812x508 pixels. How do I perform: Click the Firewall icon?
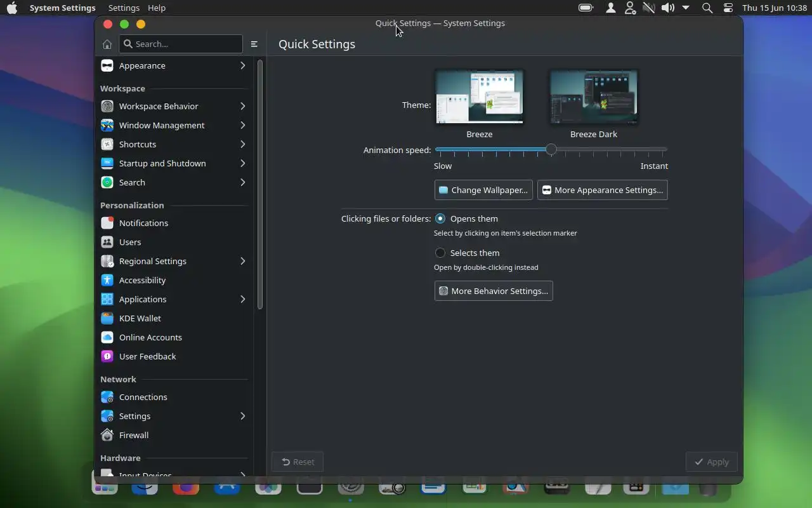click(x=107, y=435)
